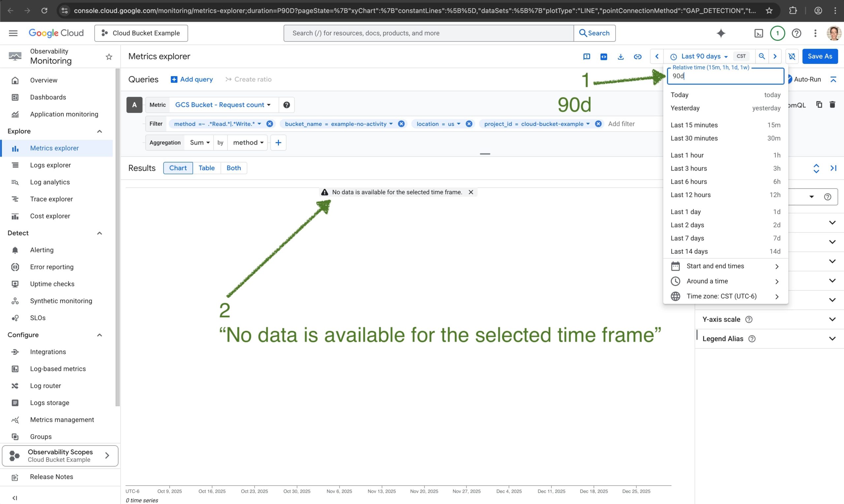
Task: Activate the Cloud Shell terminal icon
Action: click(x=758, y=33)
